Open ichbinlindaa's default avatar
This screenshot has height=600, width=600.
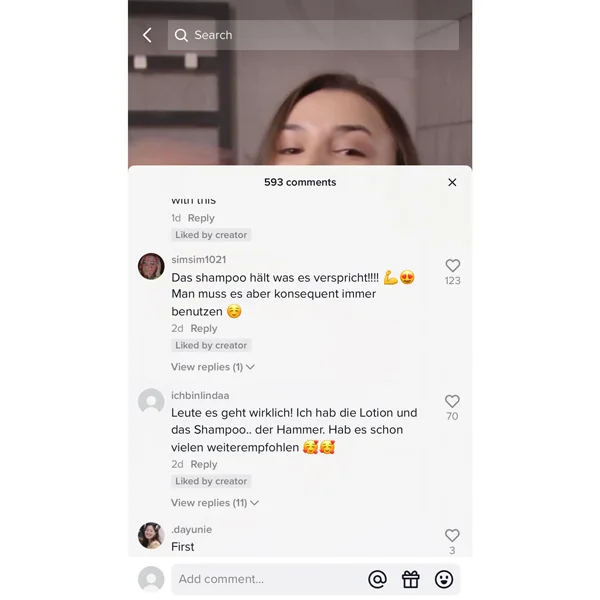point(151,401)
